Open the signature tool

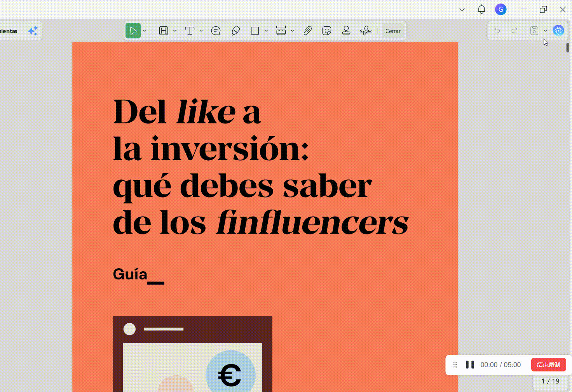click(366, 31)
